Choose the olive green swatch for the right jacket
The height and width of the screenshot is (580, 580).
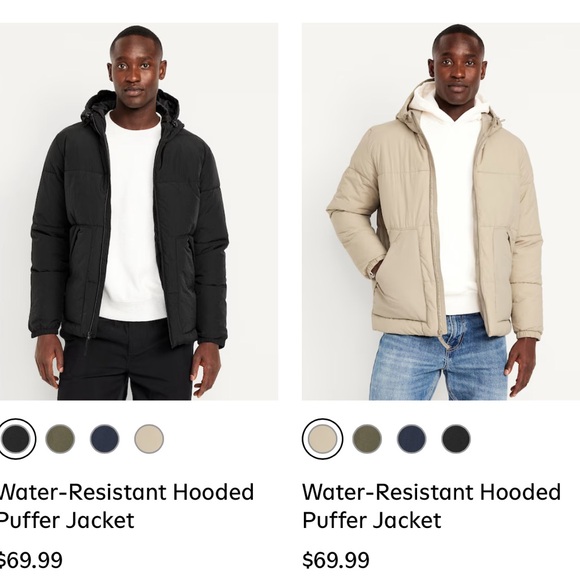(367, 439)
